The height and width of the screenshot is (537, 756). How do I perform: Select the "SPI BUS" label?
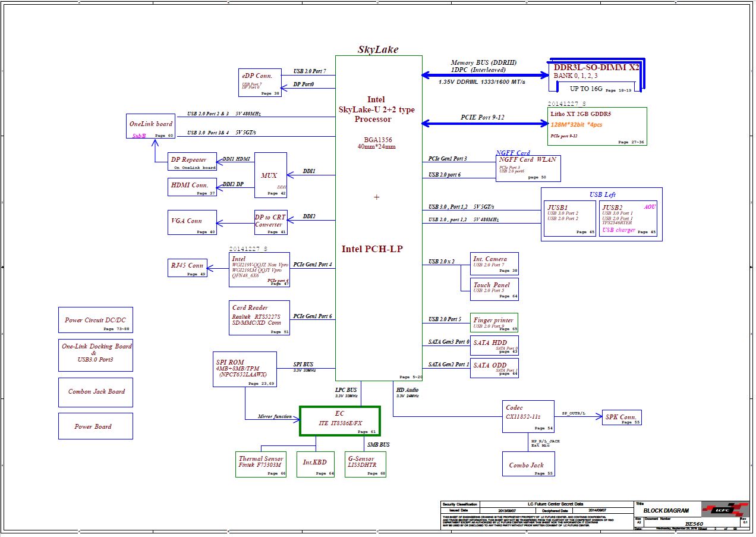304,364
